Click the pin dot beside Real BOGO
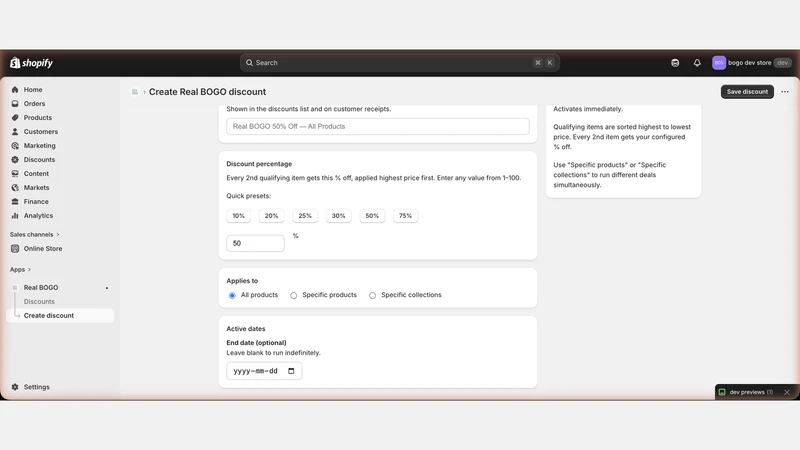800x450 pixels. coord(107,288)
